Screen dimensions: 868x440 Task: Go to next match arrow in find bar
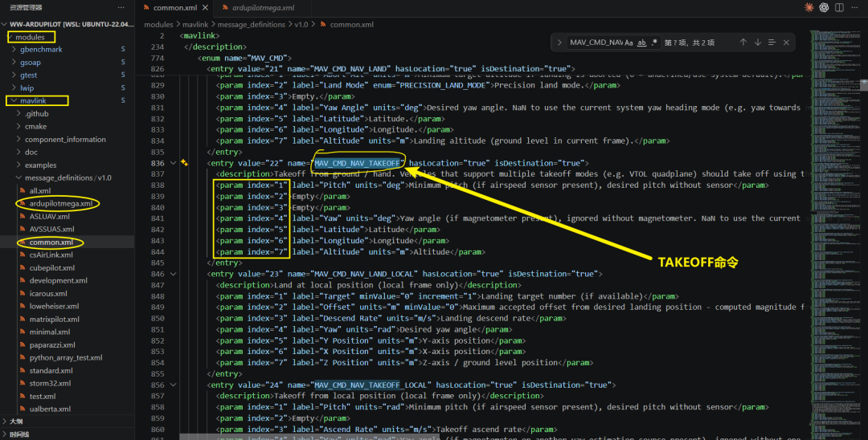pos(758,43)
